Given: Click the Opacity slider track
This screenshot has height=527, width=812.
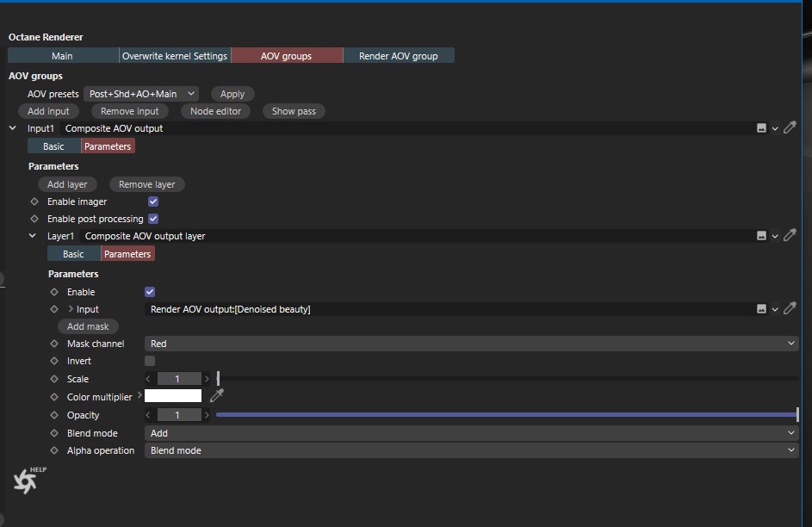Looking at the screenshot, I should click(507, 415).
